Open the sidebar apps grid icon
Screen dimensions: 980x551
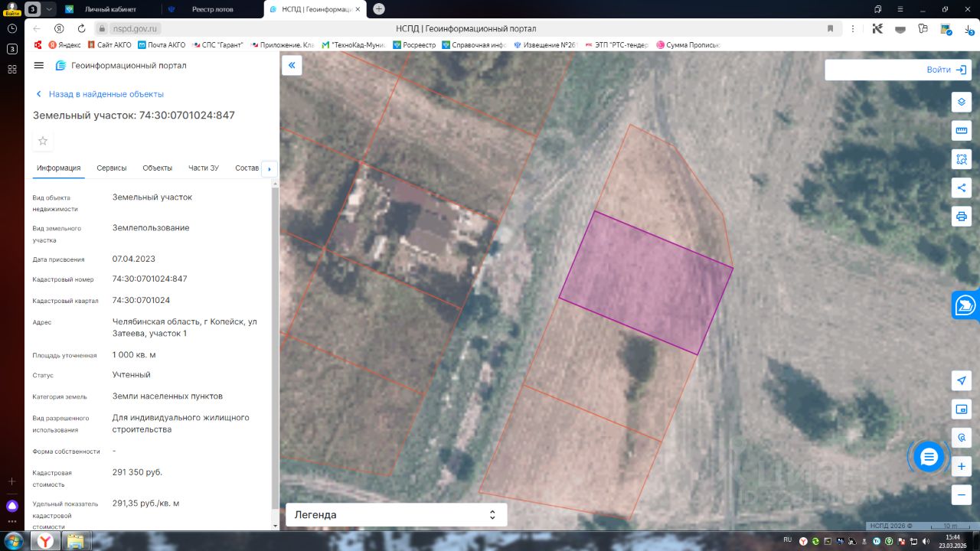tap(12, 69)
